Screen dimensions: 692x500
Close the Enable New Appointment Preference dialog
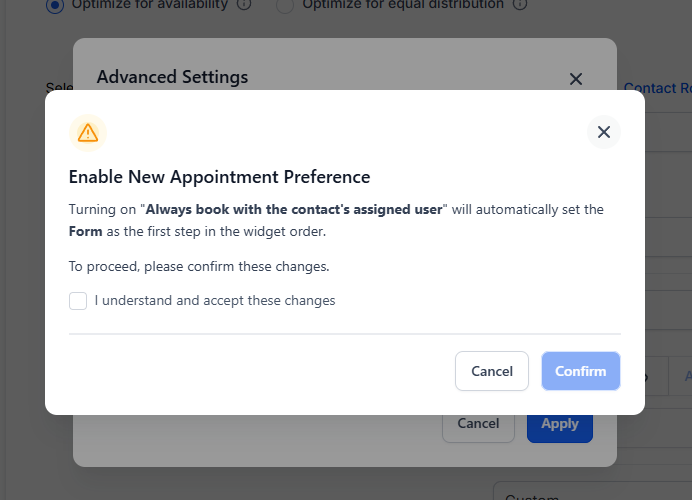603,132
